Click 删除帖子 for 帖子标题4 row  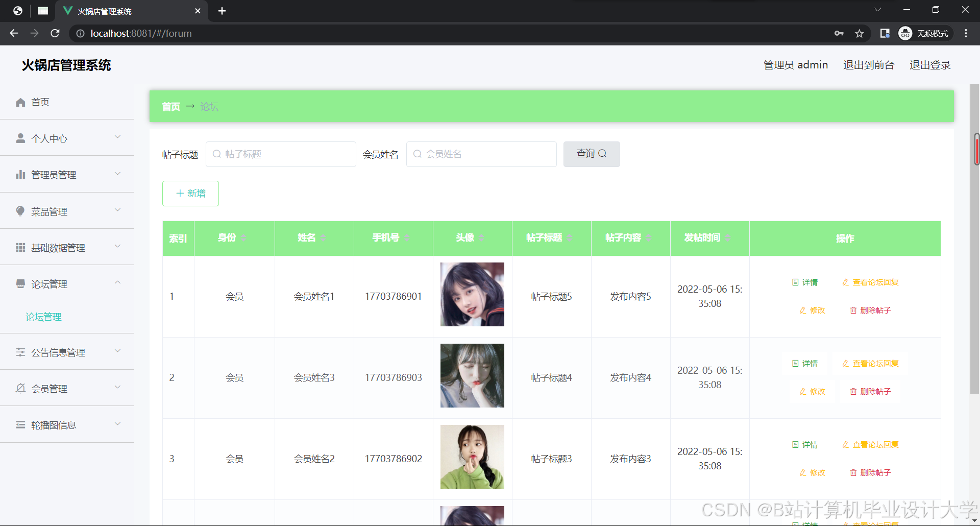[x=870, y=391]
